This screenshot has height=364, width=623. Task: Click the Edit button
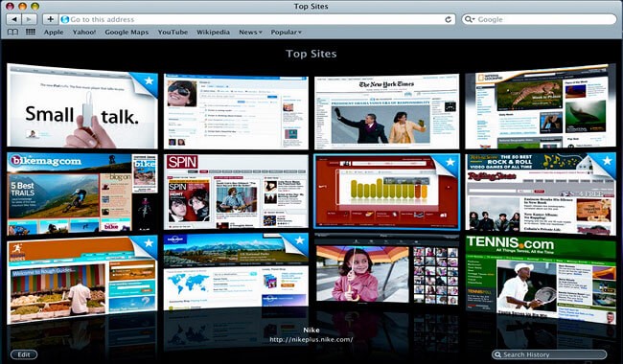click(24, 354)
